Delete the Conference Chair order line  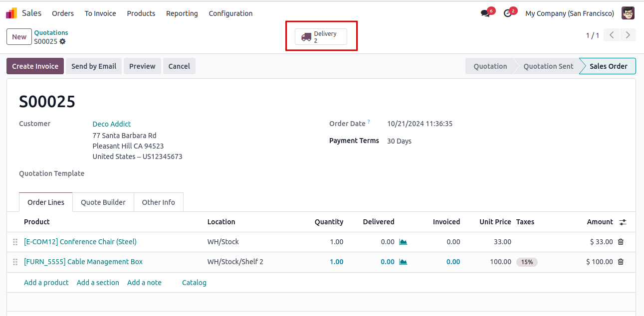coord(621,242)
